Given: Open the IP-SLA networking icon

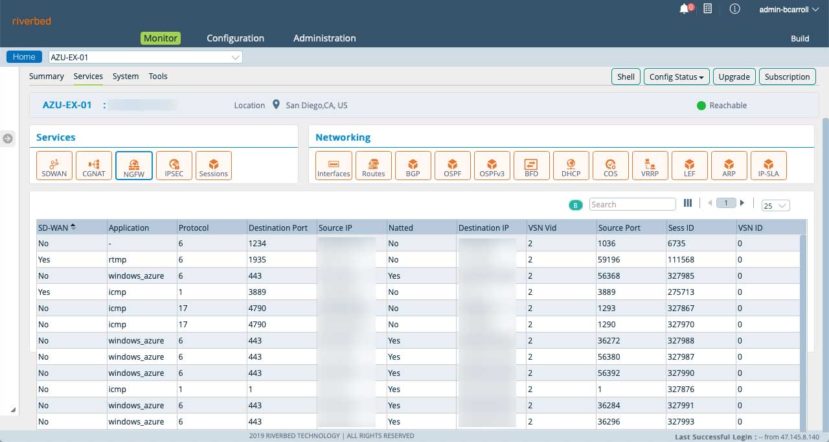Looking at the screenshot, I should [768, 165].
